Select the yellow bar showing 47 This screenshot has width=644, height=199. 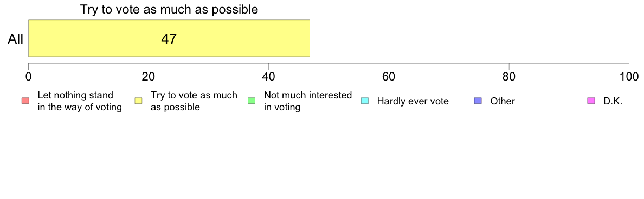[x=169, y=38]
